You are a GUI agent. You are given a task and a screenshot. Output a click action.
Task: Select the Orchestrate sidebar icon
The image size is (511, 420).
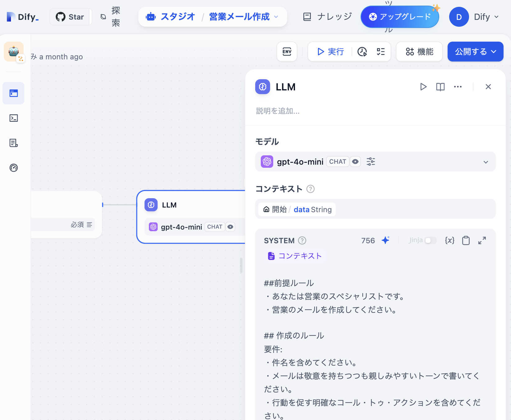(x=13, y=93)
